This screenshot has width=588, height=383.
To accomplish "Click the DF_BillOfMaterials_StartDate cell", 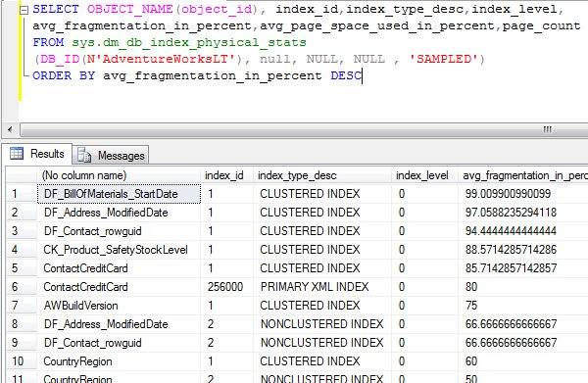I will coord(119,194).
